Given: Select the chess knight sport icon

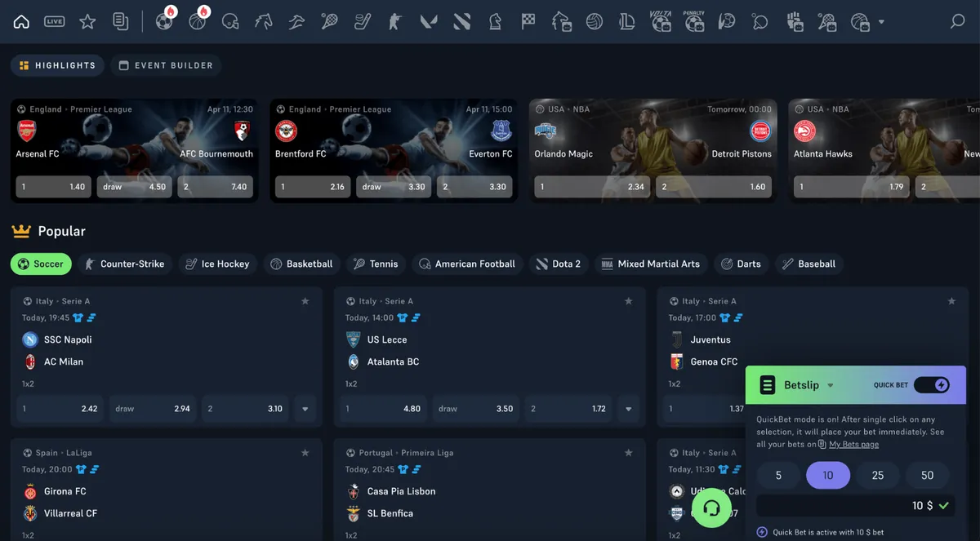Looking at the screenshot, I should [495, 22].
